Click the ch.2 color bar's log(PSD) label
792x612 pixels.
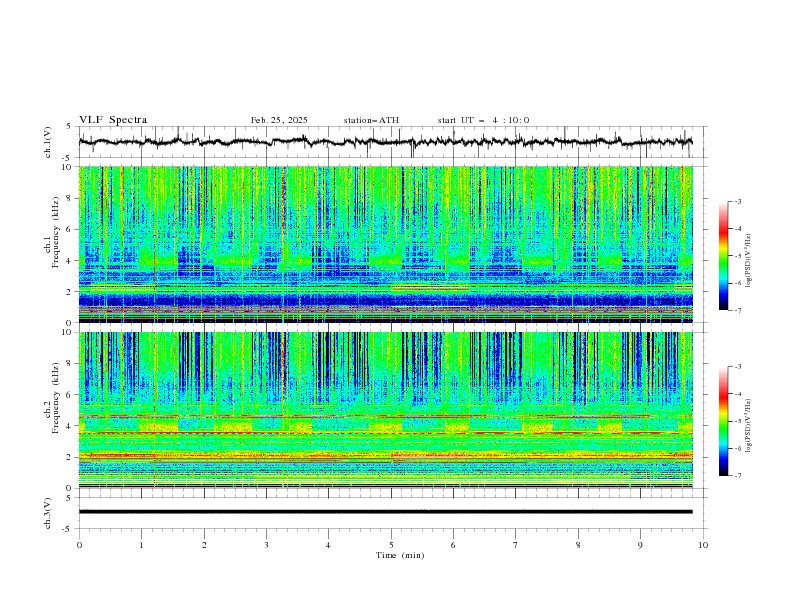pyautogui.click(x=748, y=426)
